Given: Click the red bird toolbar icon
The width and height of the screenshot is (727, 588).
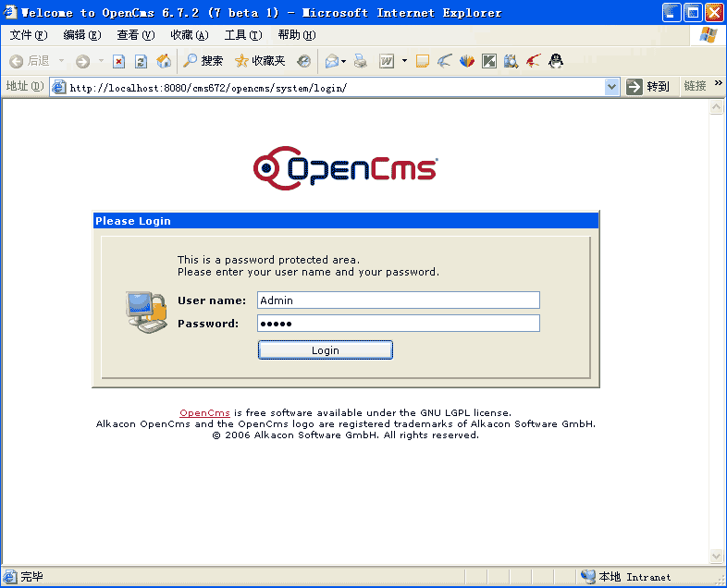Looking at the screenshot, I should click(533, 61).
